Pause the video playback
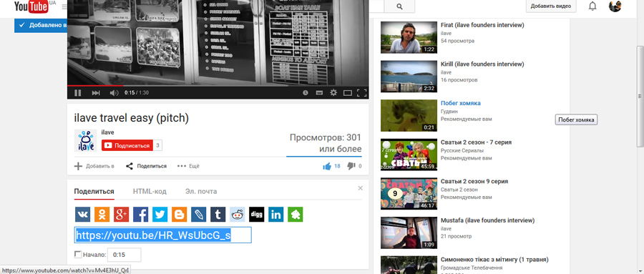 77,93
